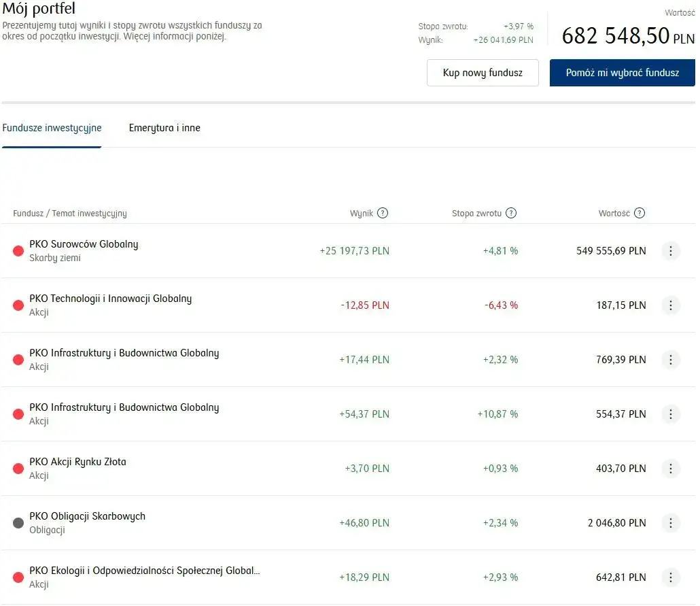
Task: Expand actions for Infrastruktury fund worth 769,39 PLN
Action: [670, 360]
